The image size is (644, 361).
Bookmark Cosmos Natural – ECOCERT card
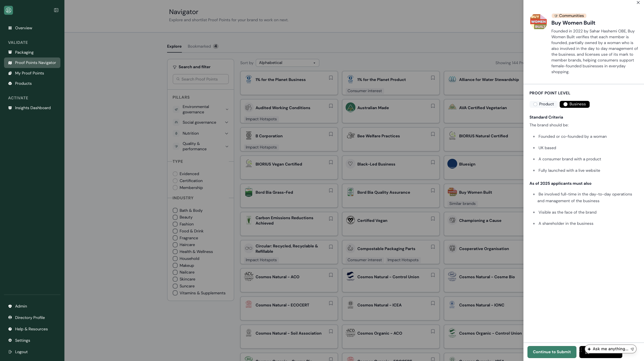coord(331,303)
